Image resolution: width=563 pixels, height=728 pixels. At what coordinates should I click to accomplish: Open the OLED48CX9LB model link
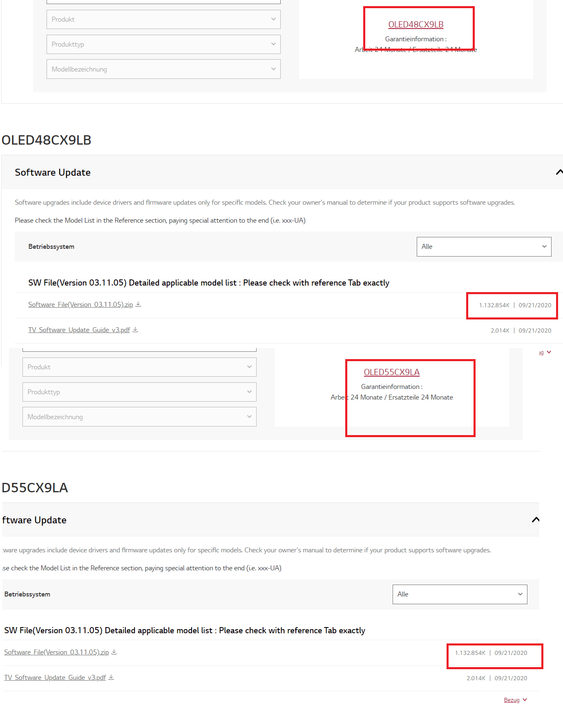click(416, 25)
